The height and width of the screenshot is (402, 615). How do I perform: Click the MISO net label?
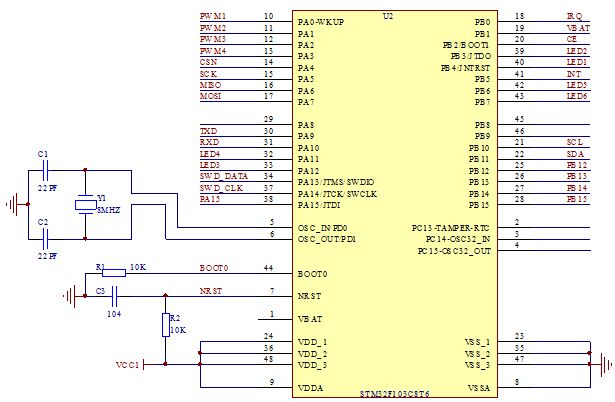point(211,85)
